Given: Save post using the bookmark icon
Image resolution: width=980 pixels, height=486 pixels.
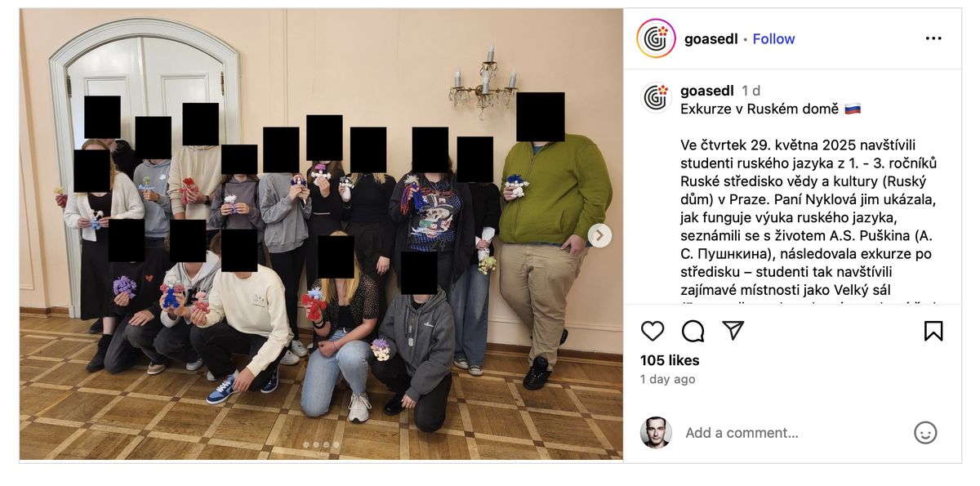Looking at the screenshot, I should pyautogui.click(x=933, y=331).
